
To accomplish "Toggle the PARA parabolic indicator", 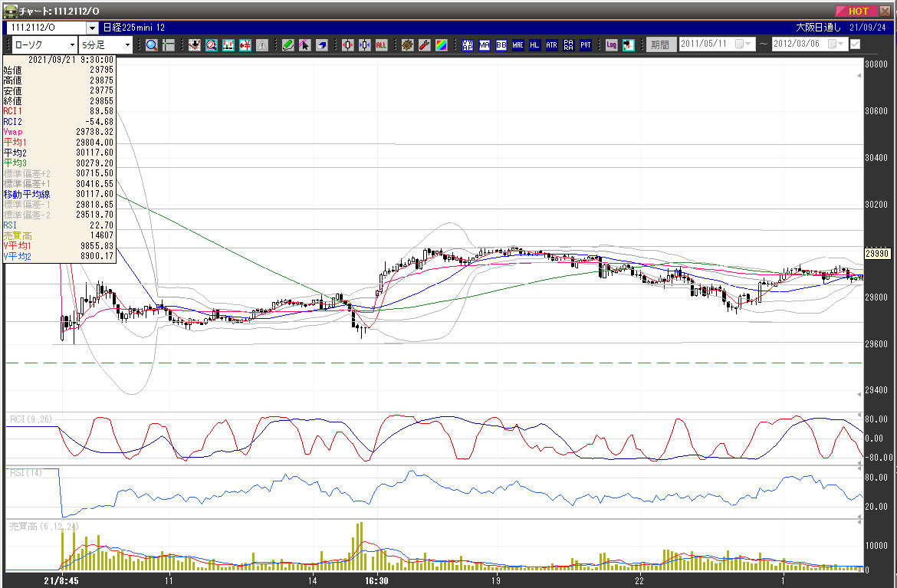I will click(x=568, y=44).
